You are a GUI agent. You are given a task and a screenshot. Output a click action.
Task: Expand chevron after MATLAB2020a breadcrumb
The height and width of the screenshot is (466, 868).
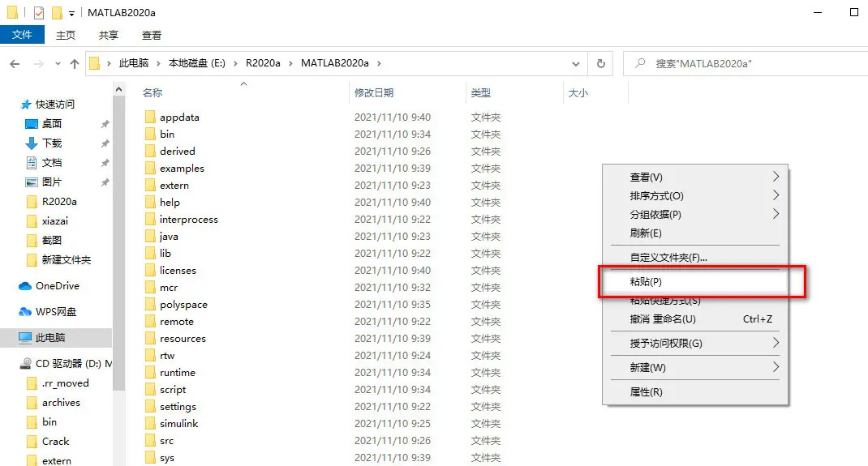click(379, 63)
